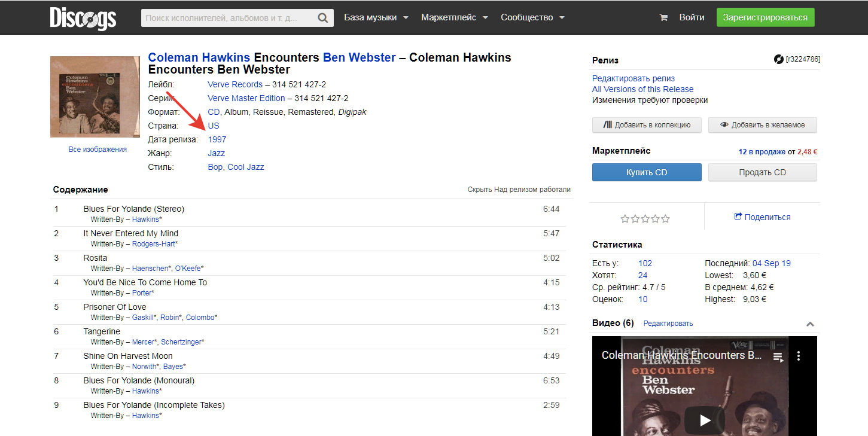Click the first rating star
The height and width of the screenshot is (436, 868).
625,219
